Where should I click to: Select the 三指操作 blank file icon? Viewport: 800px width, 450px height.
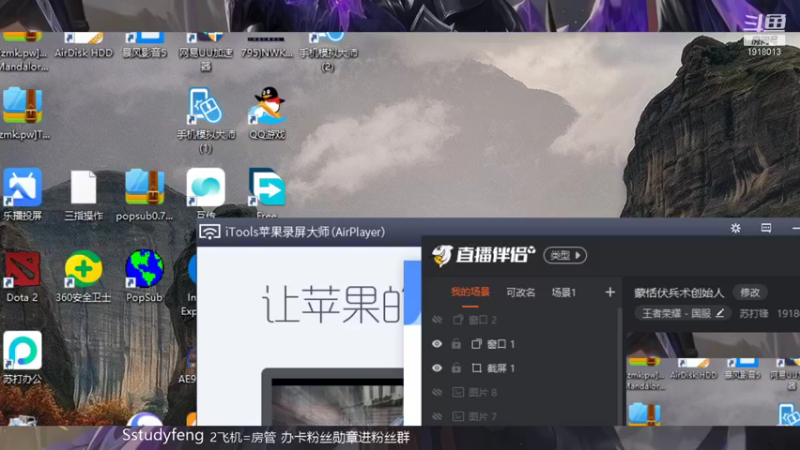pos(84,194)
